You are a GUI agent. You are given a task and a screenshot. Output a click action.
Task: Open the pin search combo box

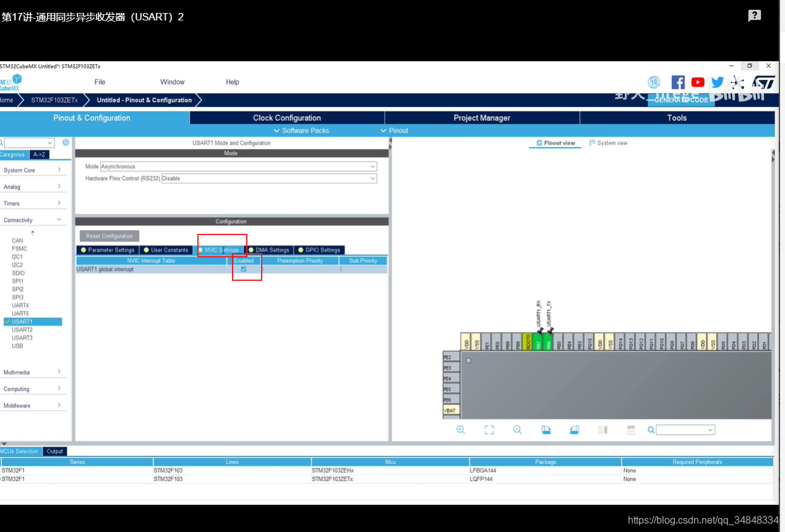pyautogui.click(x=685, y=430)
